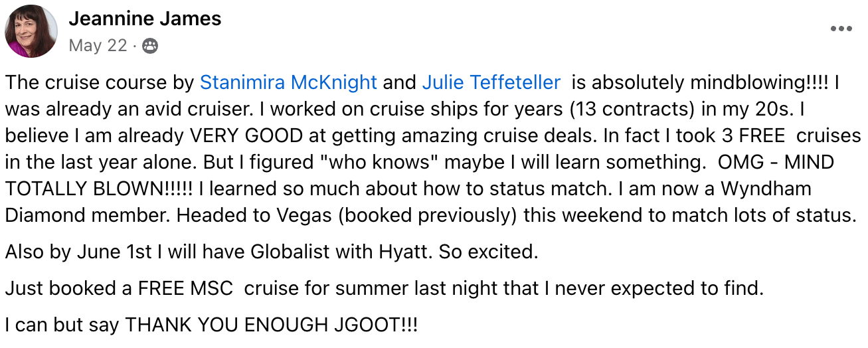The image size is (868, 348).
Task: Click the "TOTALLY BLOWN!!!!!" text
Action: [99, 189]
